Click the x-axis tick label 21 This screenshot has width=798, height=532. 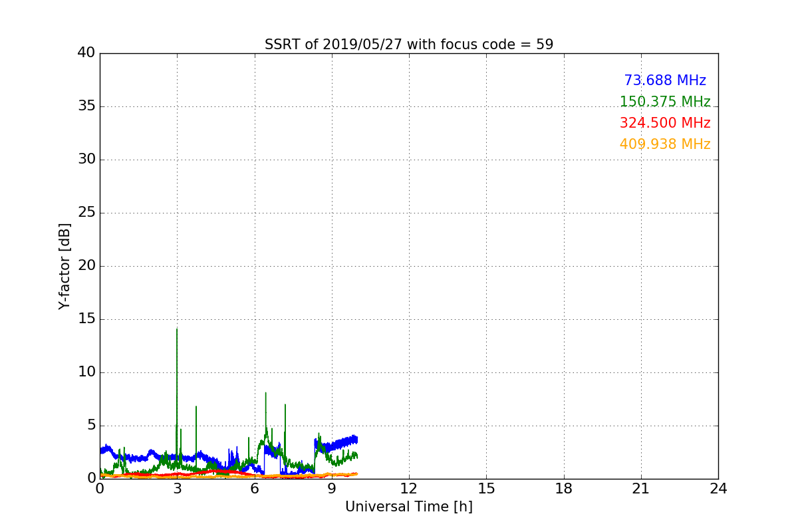641,489
